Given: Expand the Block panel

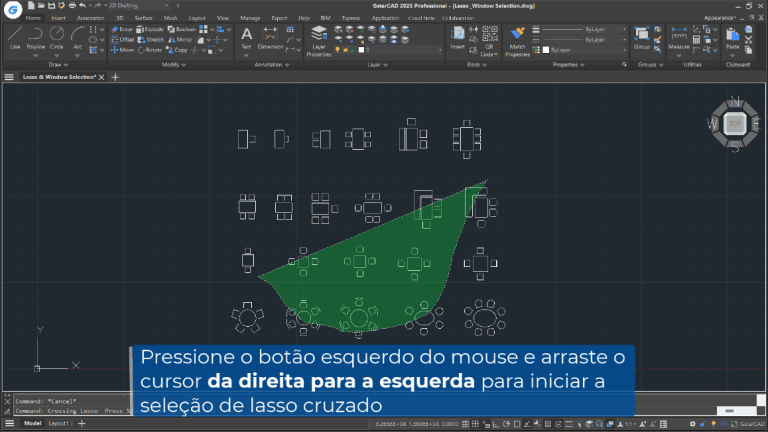Looking at the screenshot, I should point(477,65).
